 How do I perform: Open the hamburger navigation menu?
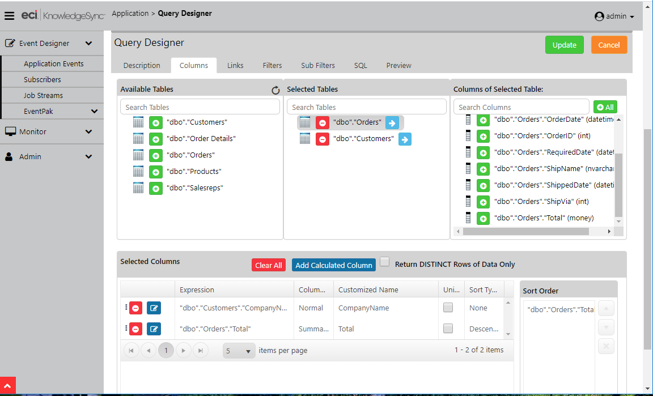click(x=9, y=16)
